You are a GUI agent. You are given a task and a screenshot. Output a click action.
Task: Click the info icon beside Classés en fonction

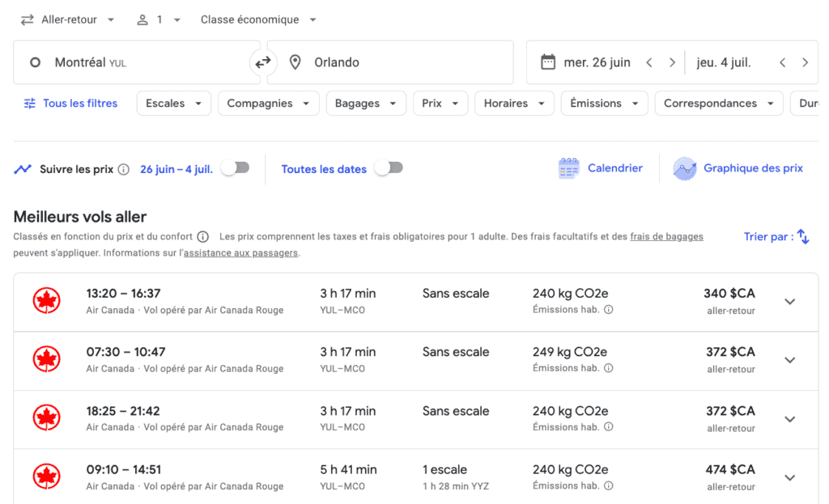click(202, 236)
